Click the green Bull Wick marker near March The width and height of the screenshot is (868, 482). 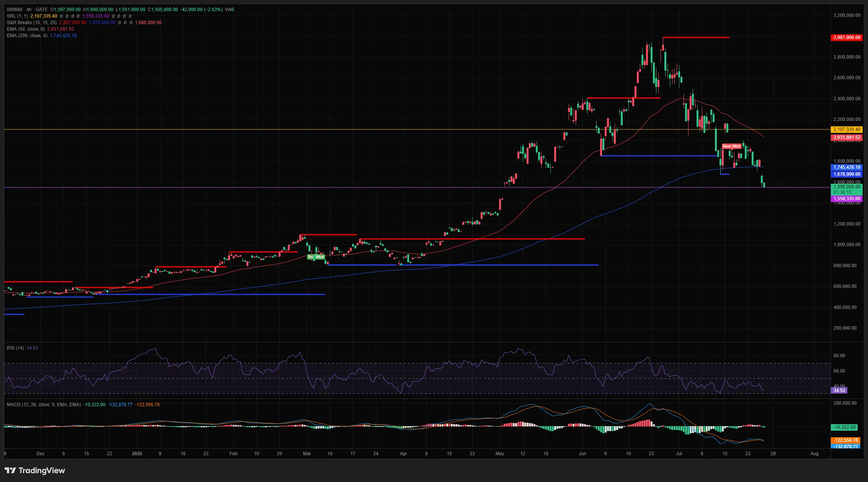click(x=316, y=257)
